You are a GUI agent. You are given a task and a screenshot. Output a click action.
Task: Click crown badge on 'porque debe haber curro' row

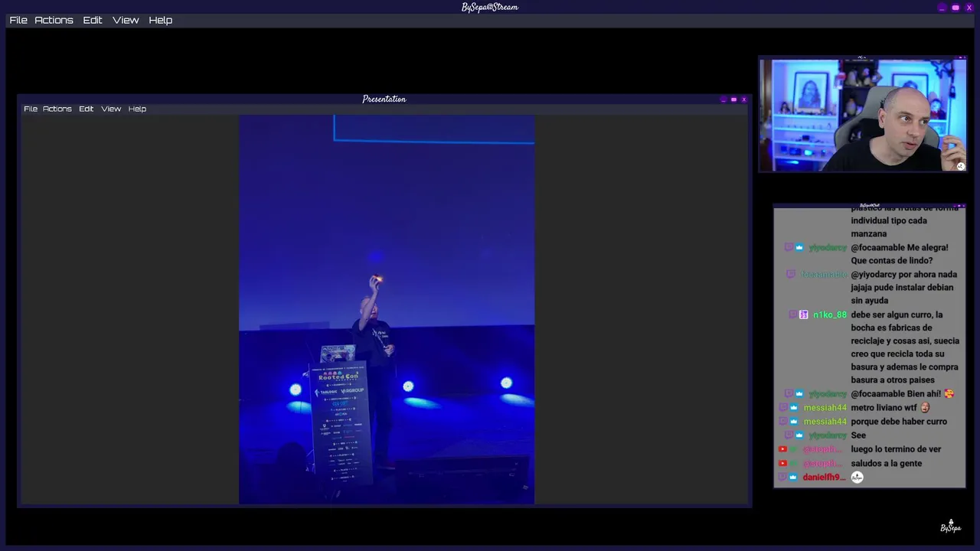pyautogui.click(x=794, y=421)
